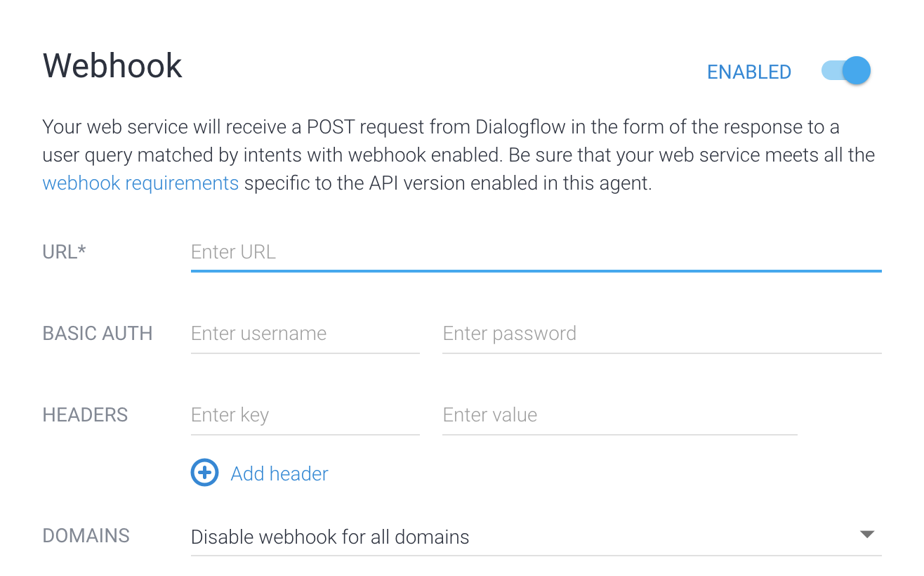Toggle the webhook on or off

pyautogui.click(x=845, y=70)
